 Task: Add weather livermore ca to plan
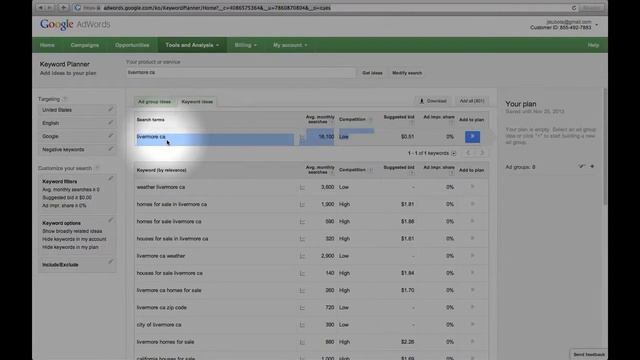pos(472,187)
